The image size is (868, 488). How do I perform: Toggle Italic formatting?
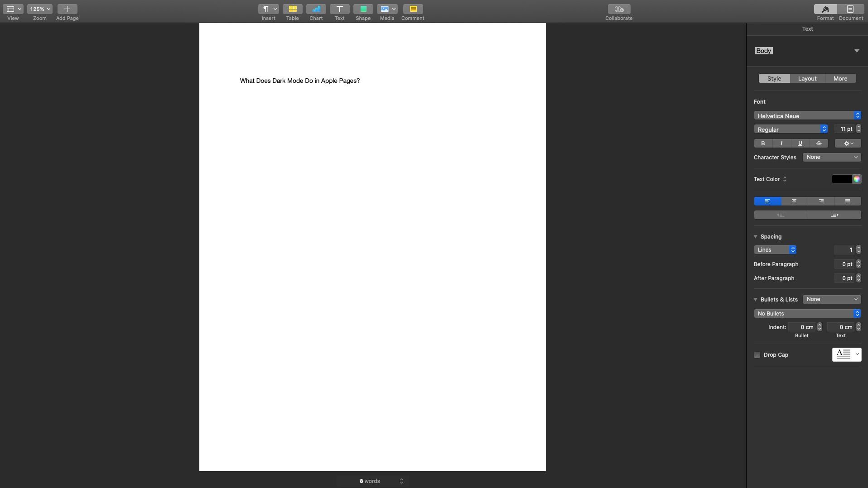(781, 144)
